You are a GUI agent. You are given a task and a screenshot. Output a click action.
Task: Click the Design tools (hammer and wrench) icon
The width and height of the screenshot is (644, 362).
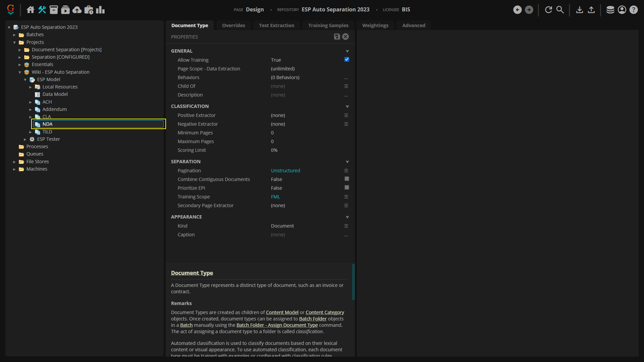(42, 10)
